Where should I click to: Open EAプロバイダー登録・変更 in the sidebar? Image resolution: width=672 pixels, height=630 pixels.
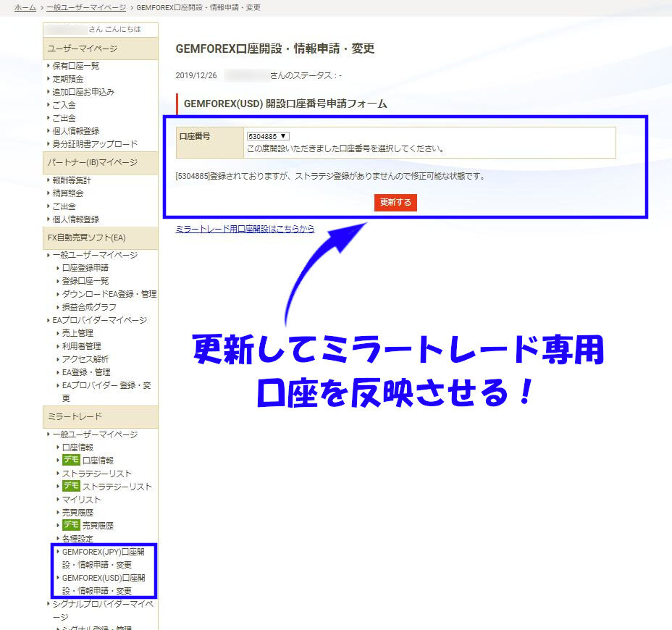(106, 392)
